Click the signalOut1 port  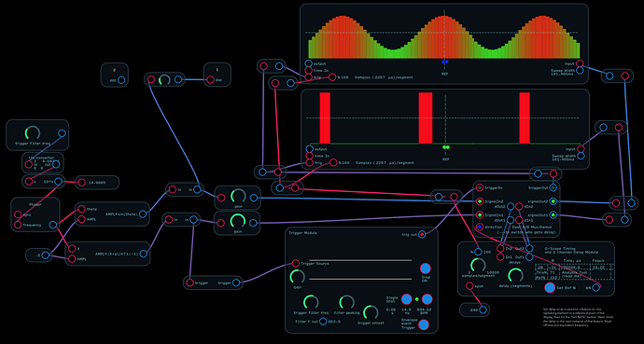coord(553,214)
